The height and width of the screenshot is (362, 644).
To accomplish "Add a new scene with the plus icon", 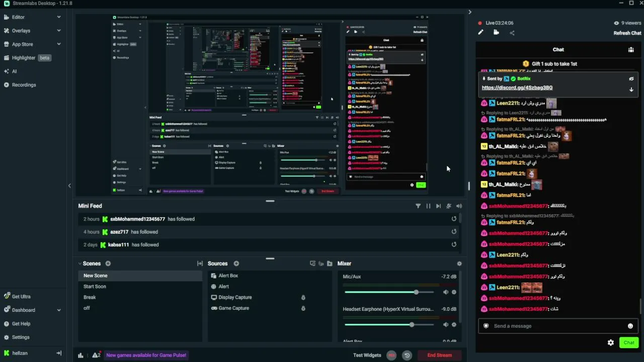I will [108, 263].
